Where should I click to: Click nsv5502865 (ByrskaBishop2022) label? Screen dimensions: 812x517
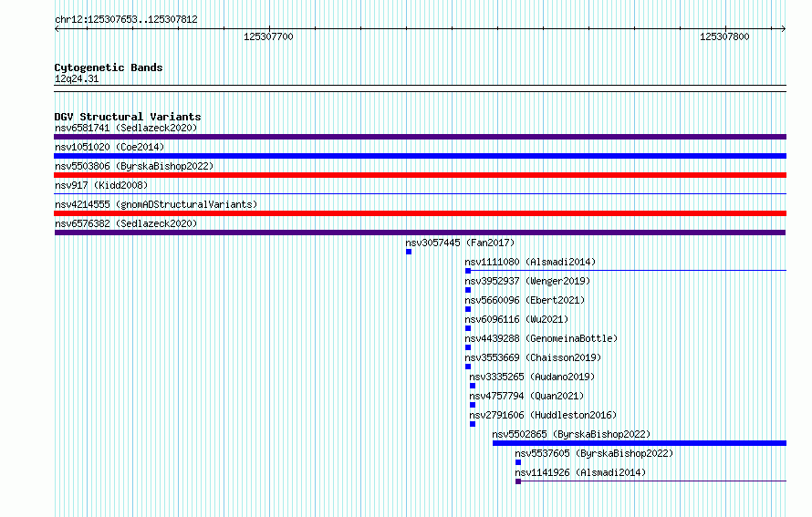(571, 434)
